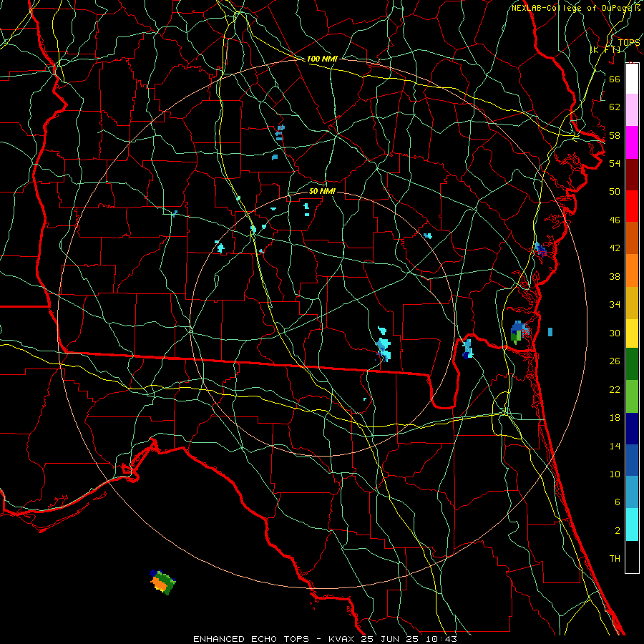Select the 46 legend value
This screenshot has width=644, height=644.
[615, 220]
